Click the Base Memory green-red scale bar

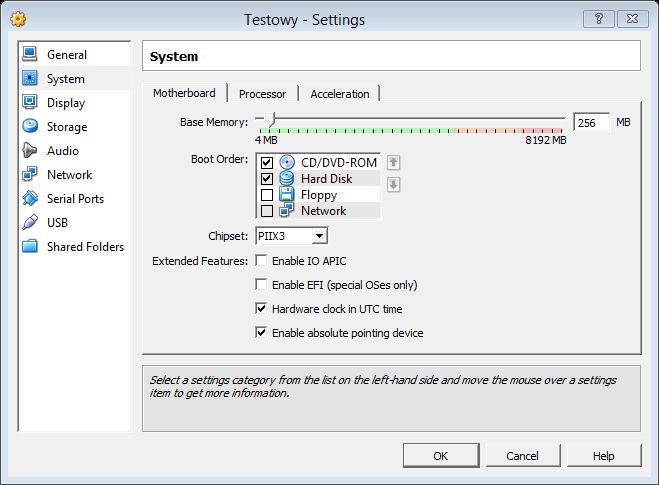pyautogui.click(x=411, y=131)
